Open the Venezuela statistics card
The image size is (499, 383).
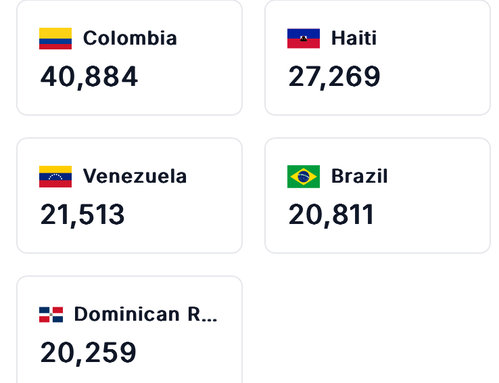coord(129,195)
